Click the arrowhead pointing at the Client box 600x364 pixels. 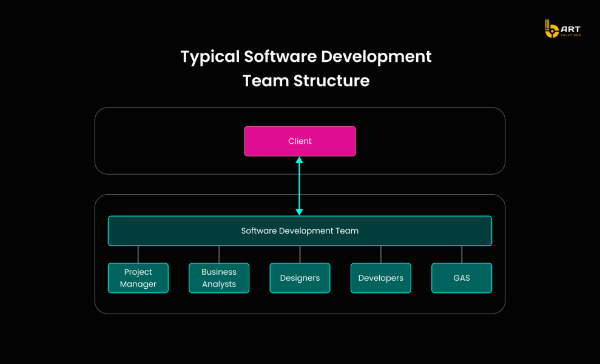pyautogui.click(x=299, y=158)
